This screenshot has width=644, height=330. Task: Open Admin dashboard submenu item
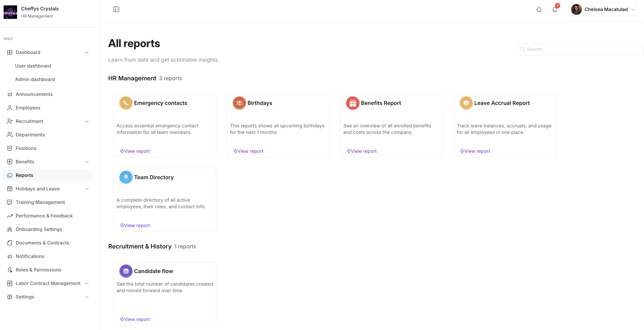[35, 79]
